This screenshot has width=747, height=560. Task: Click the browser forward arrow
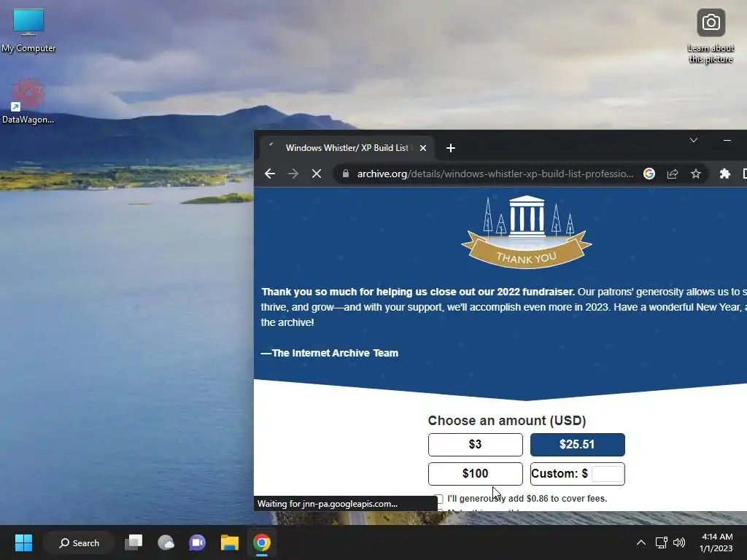(x=293, y=174)
